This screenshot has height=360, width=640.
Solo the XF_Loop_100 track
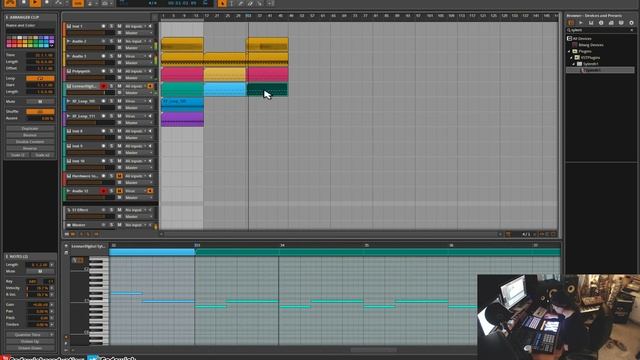click(x=111, y=101)
